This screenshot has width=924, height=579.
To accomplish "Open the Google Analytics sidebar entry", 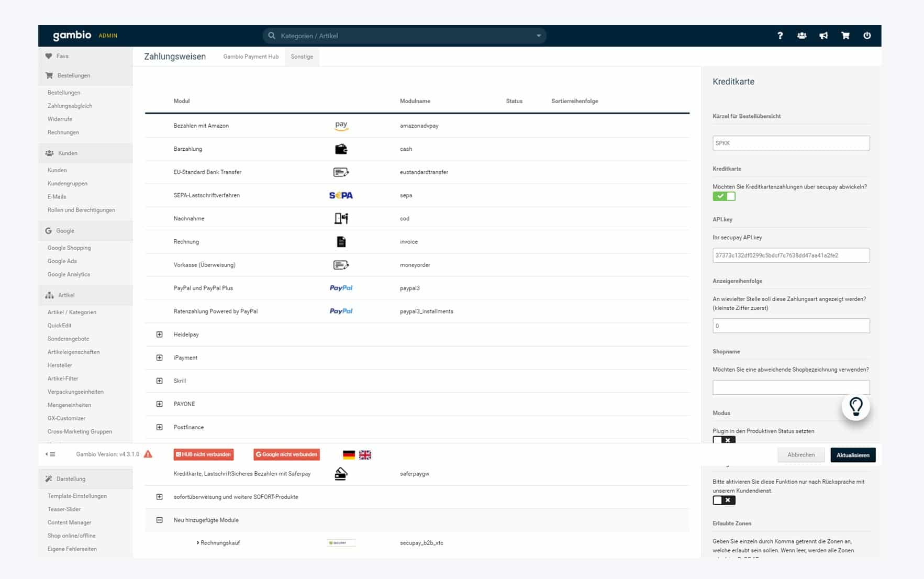I will (68, 274).
